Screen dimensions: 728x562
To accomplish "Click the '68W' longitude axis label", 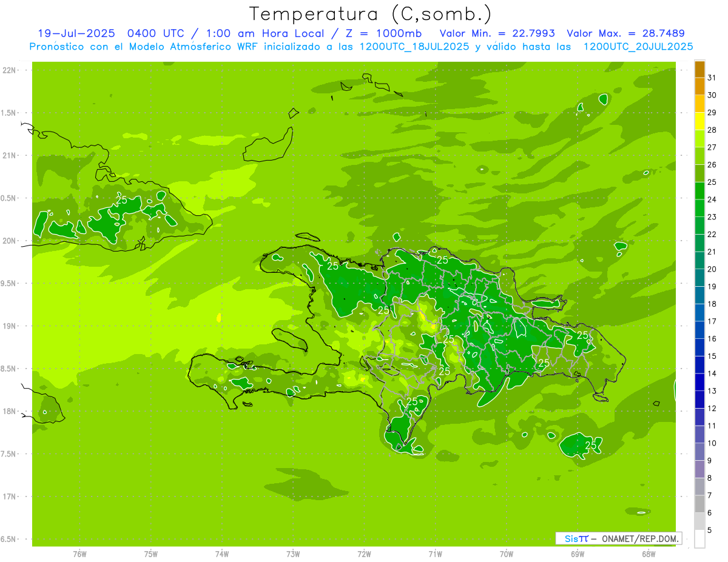I will [649, 554].
